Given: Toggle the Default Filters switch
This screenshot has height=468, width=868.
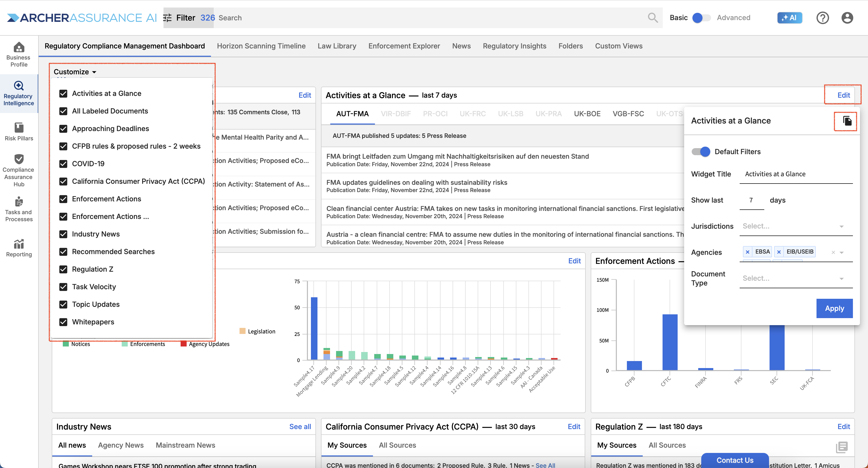Looking at the screenshot, I should 701,152.
